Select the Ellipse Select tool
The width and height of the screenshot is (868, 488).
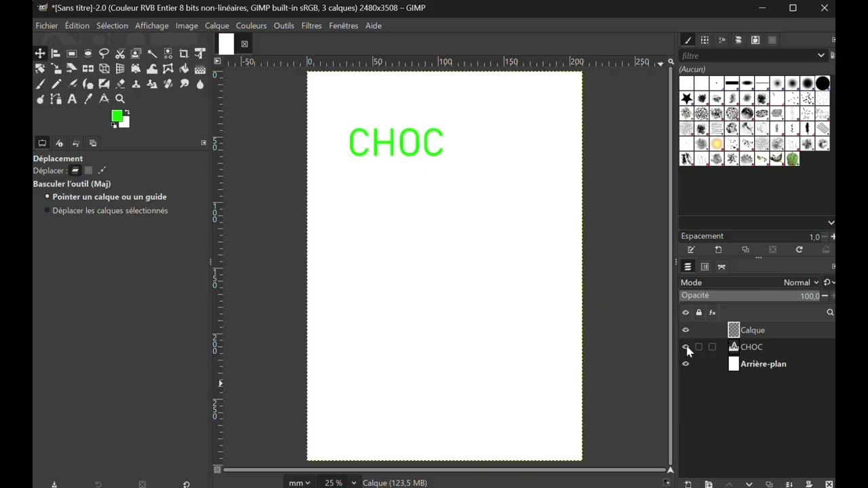[x=88, y=54]
